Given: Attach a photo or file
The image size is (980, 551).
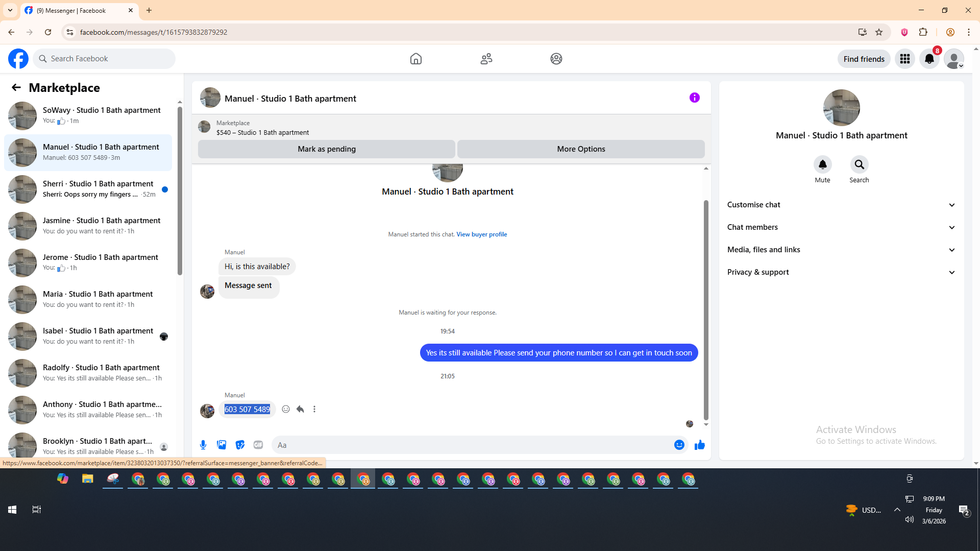Looking at the screenshot, I should click(222, 445).
